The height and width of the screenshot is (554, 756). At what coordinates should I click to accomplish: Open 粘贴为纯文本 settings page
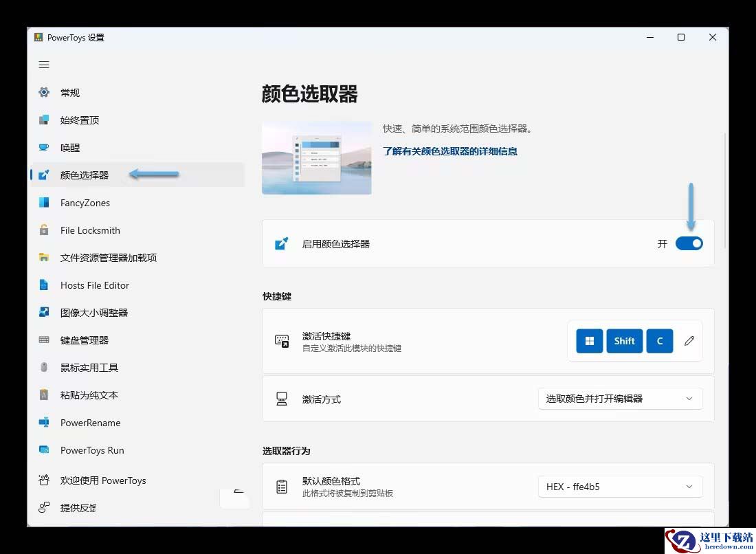(137, 395)
